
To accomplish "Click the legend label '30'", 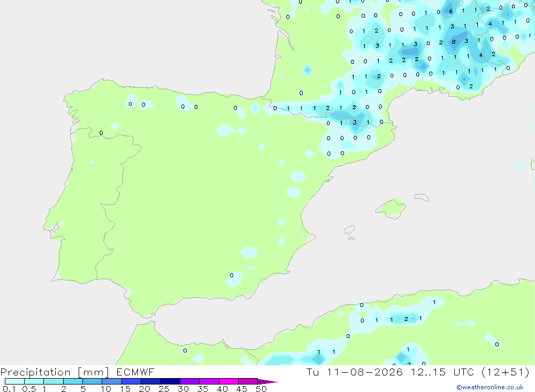I will (x=184, y=389).
